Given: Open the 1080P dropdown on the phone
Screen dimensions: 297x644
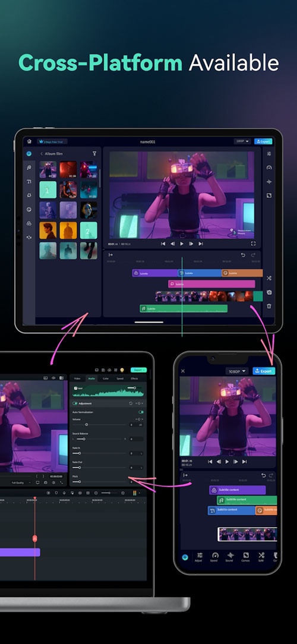Looking at the screenshot, I should click(237, 371).
